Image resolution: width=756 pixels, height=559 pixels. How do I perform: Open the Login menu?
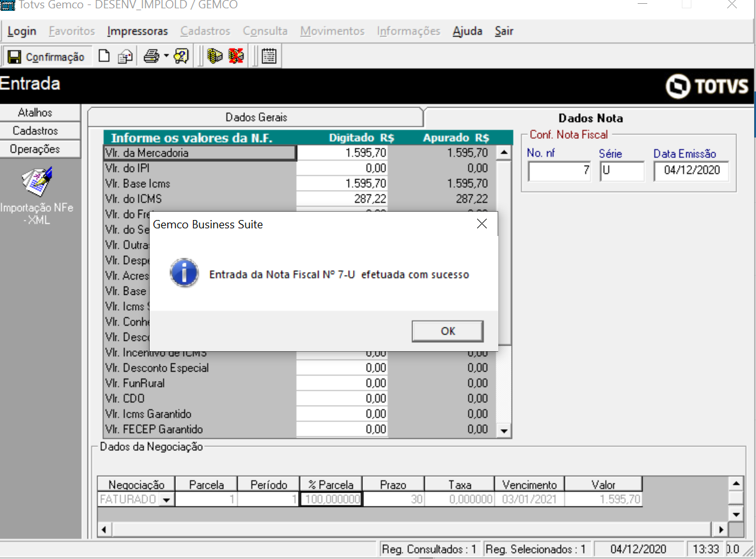pyautogui.click(x=22, y=31)
